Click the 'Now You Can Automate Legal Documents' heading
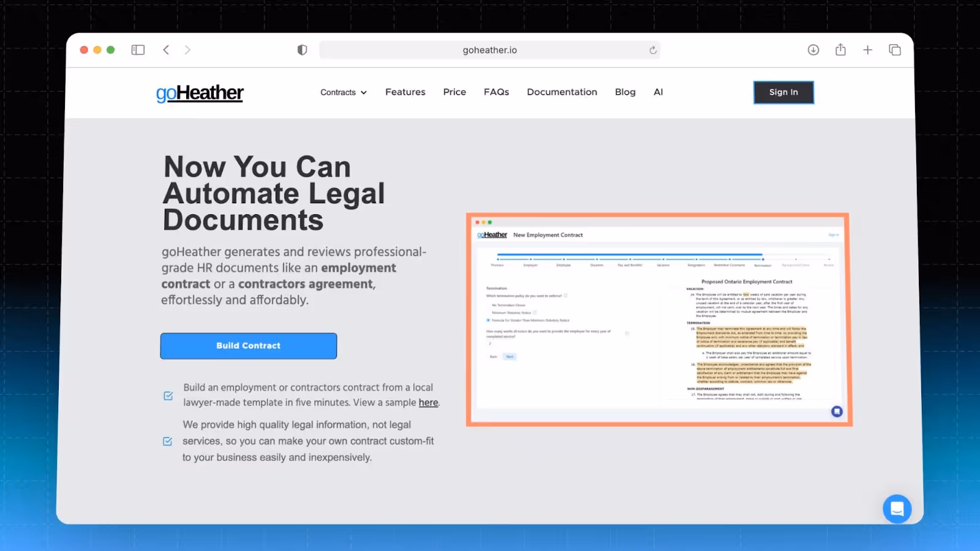This screenshot has height=551, width=980. tap(274, 193)
